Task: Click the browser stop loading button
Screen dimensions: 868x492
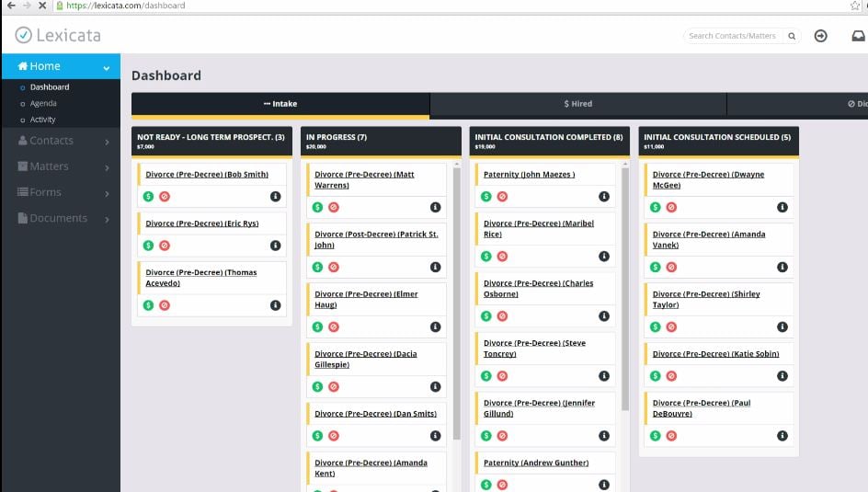Action: 42,6
